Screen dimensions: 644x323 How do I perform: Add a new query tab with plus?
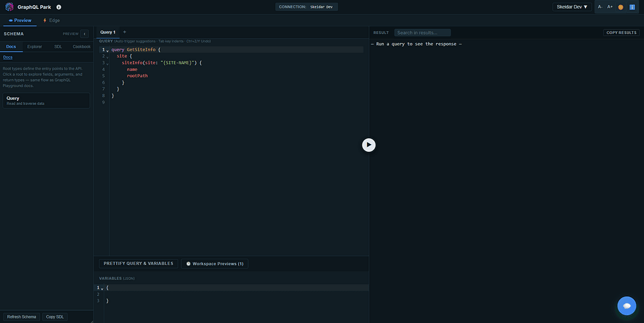tap(124, 32)
